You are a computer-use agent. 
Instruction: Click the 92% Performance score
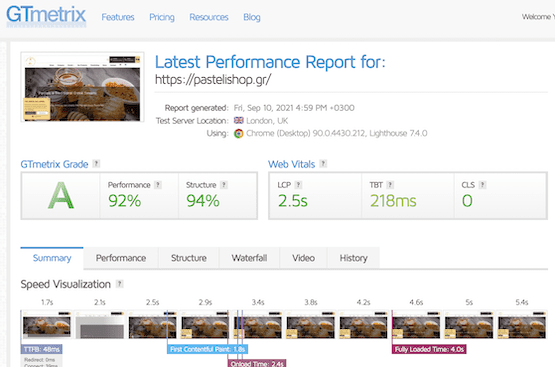(x=125, y=201)
